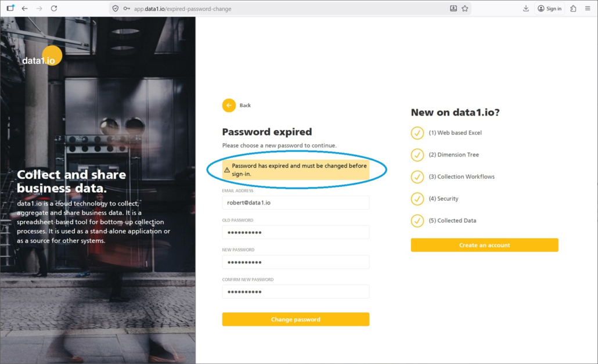Open the browser hamburger menu
Viewport: 598px width, 364px height.
(588, 9)
